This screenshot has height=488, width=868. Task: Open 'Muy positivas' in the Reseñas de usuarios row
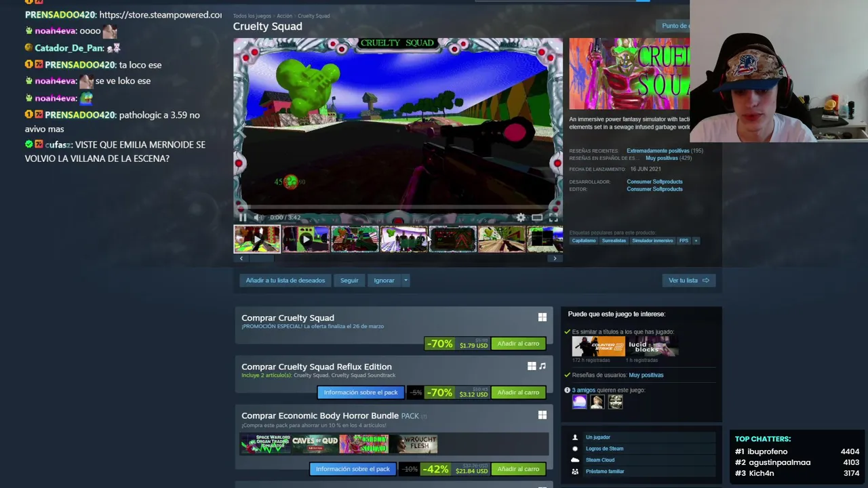click(x=646, y=375)
